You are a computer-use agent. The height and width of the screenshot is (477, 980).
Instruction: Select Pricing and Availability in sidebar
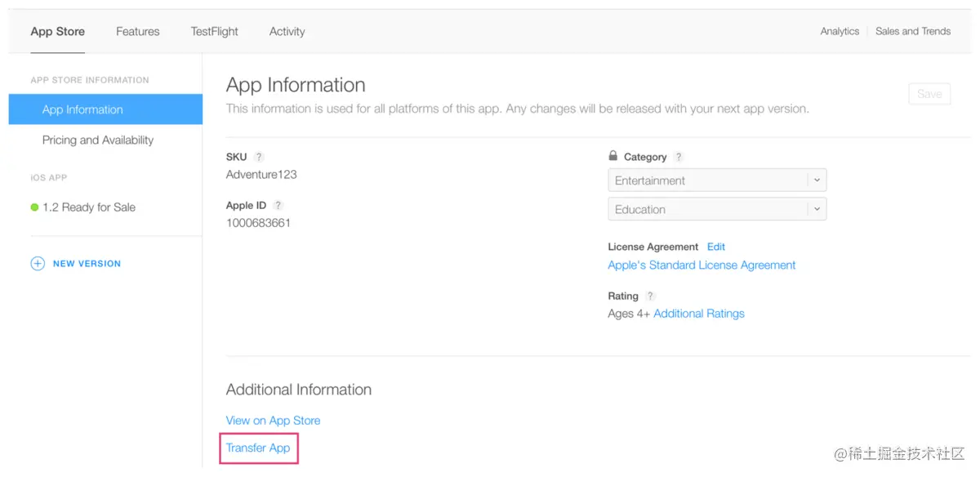(x=98, y=140)
